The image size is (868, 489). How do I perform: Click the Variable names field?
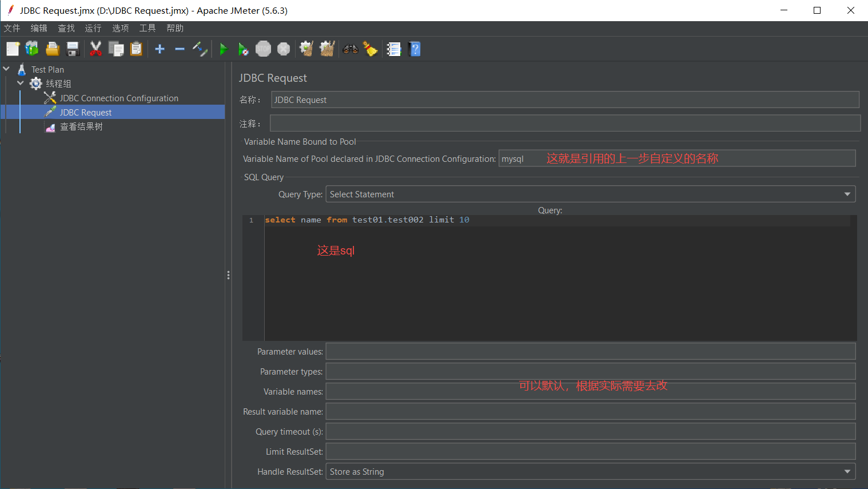coord(591,391)
